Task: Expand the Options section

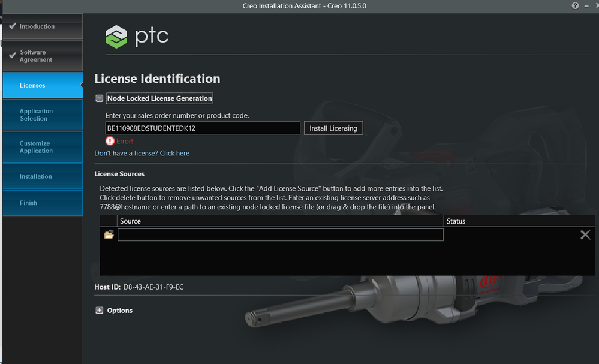Action: click(x=100, y=311)
